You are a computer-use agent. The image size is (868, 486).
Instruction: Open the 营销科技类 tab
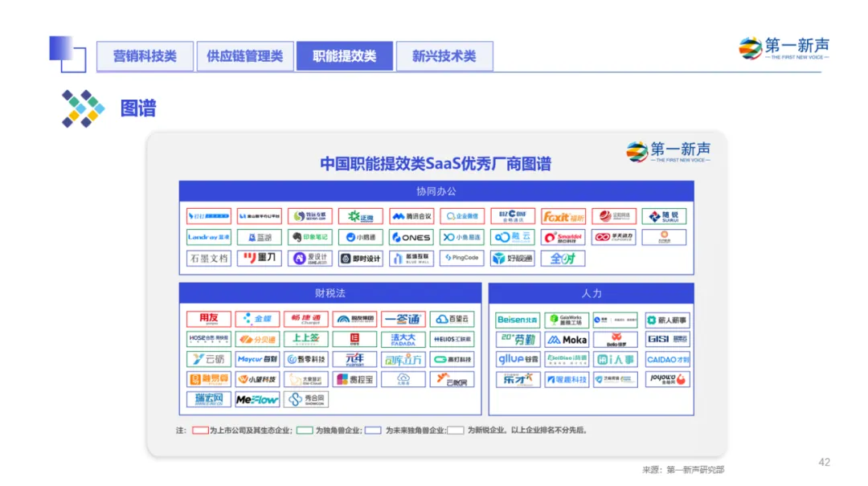[x=145, y=56]
